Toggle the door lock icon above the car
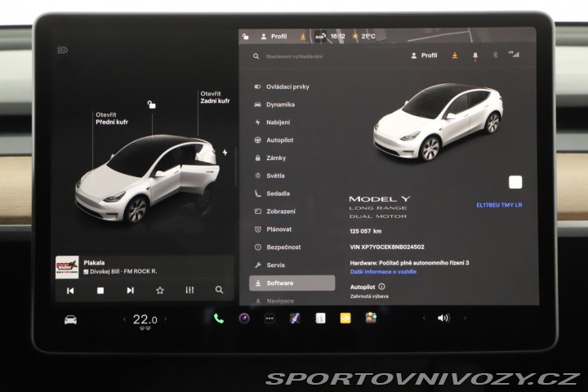Screen dimensions: 588x392 click(x=152, y=105)
